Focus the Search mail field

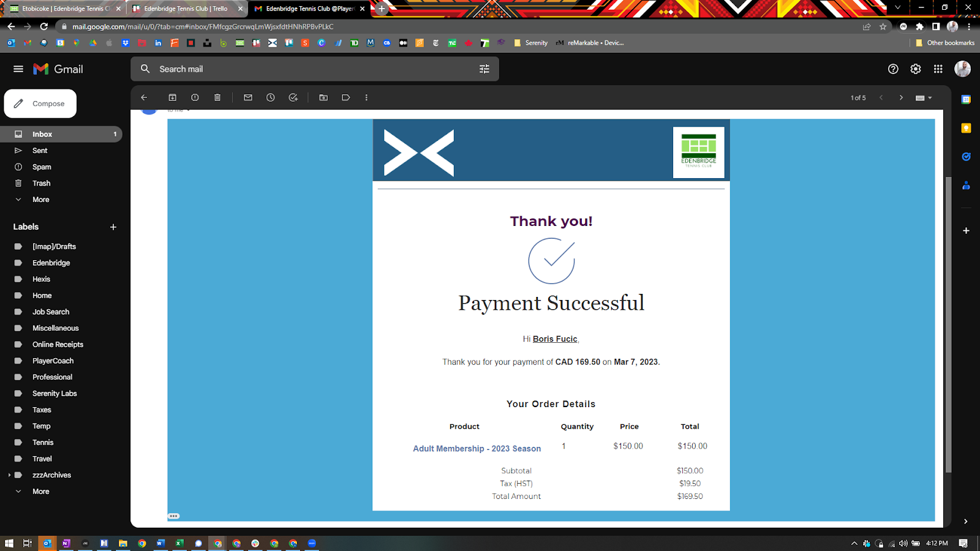[x=315, y=69]
